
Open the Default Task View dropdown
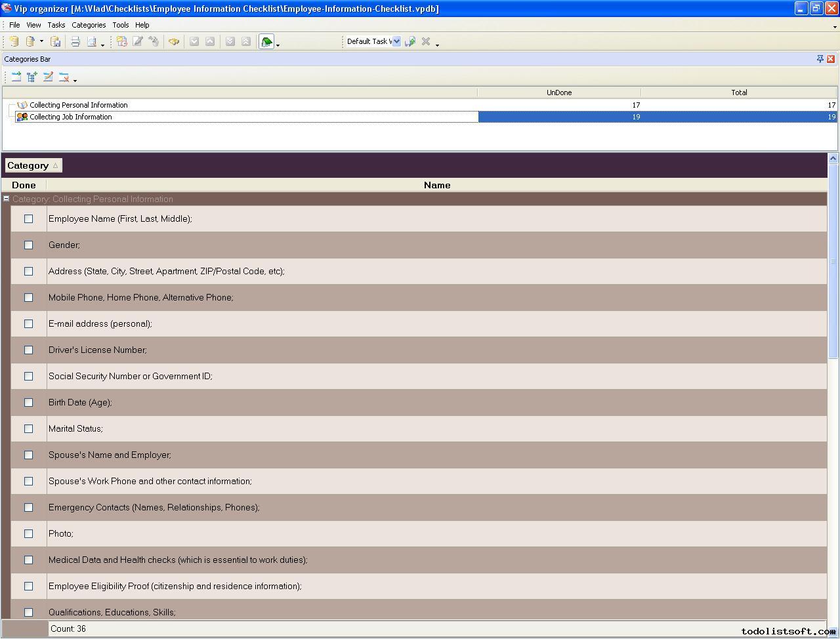pos(396,41)
